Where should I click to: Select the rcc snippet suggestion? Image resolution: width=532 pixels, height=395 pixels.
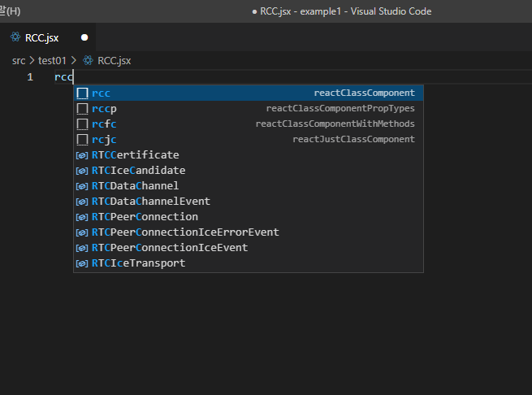click(x=249, y=93)
